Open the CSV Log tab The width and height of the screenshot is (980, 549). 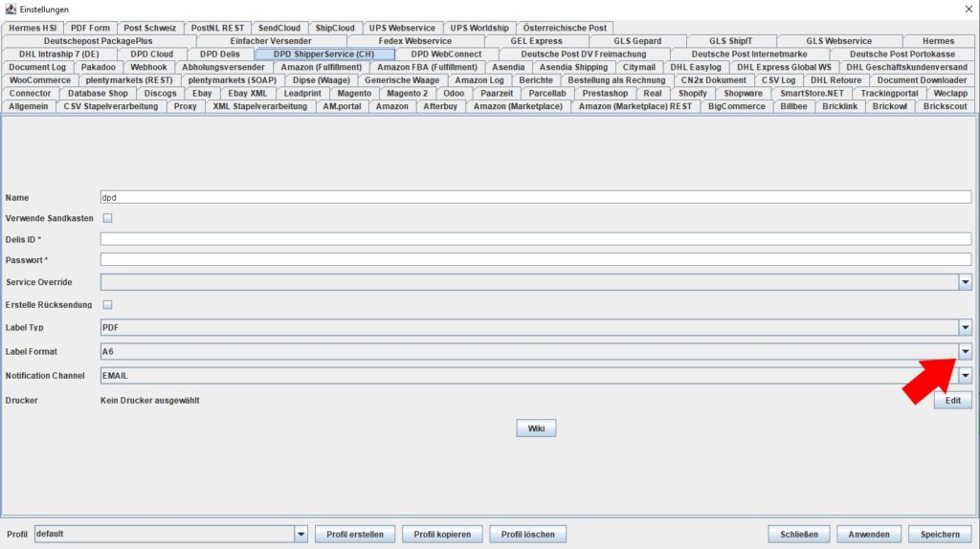778,80
